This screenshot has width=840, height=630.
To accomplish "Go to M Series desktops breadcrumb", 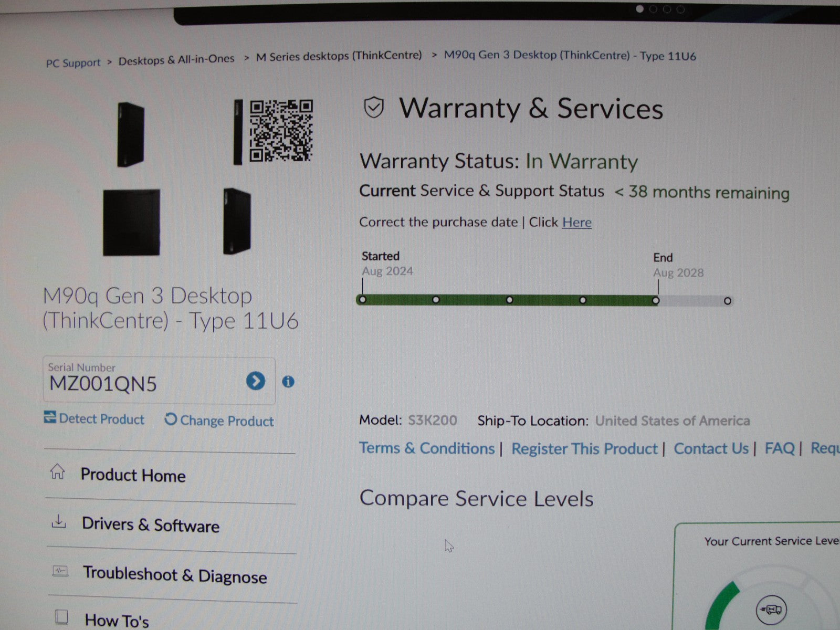I will pyautogui.click(x=339, y=56).
